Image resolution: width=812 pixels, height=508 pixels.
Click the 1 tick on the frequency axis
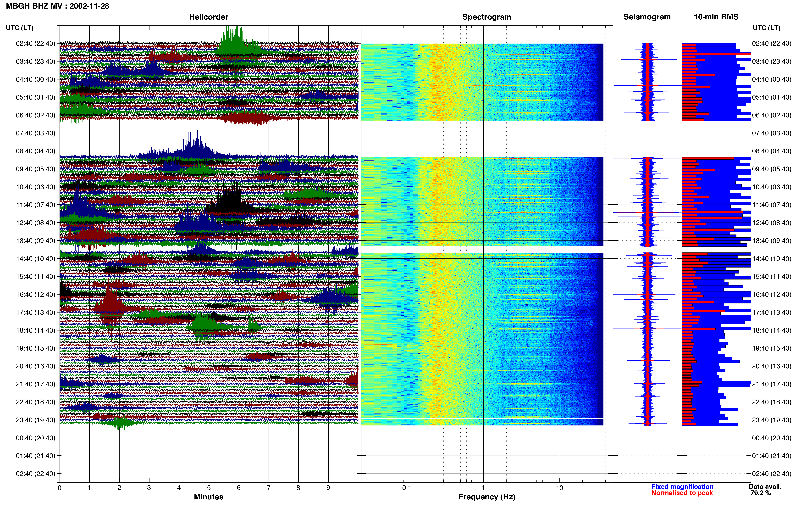click(483, 487)
